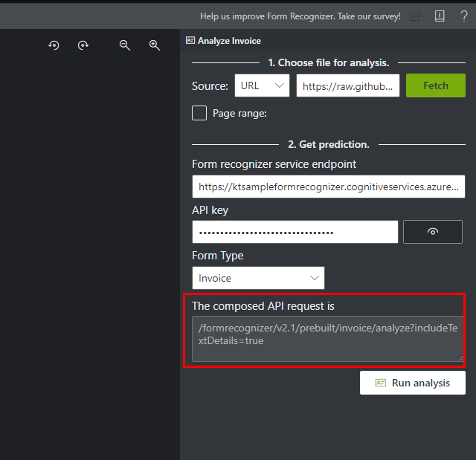Click the zoom in magnifier icon
This screenshot has width=476, height=460.
(x=155, y=45)
